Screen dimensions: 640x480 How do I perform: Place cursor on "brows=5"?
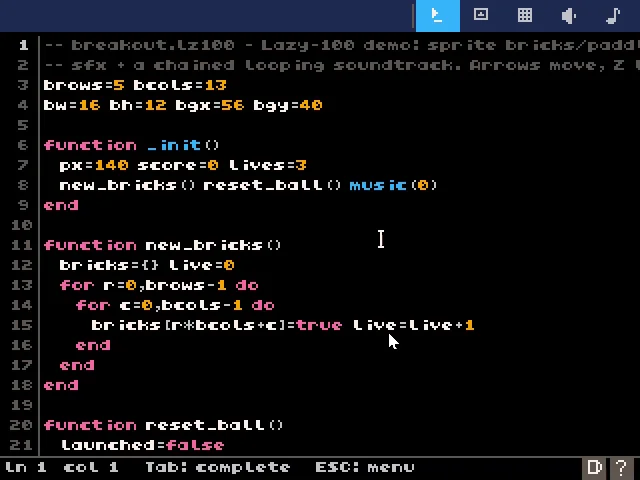tap(84, 85)
